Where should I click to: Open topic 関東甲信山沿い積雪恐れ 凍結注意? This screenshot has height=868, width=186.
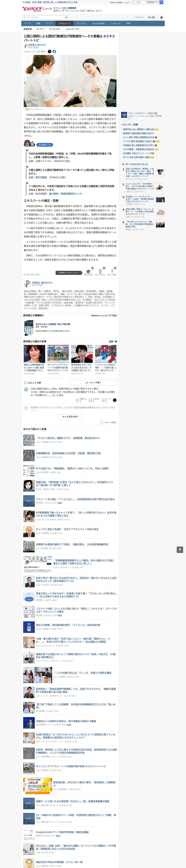(x=138, y=129)
